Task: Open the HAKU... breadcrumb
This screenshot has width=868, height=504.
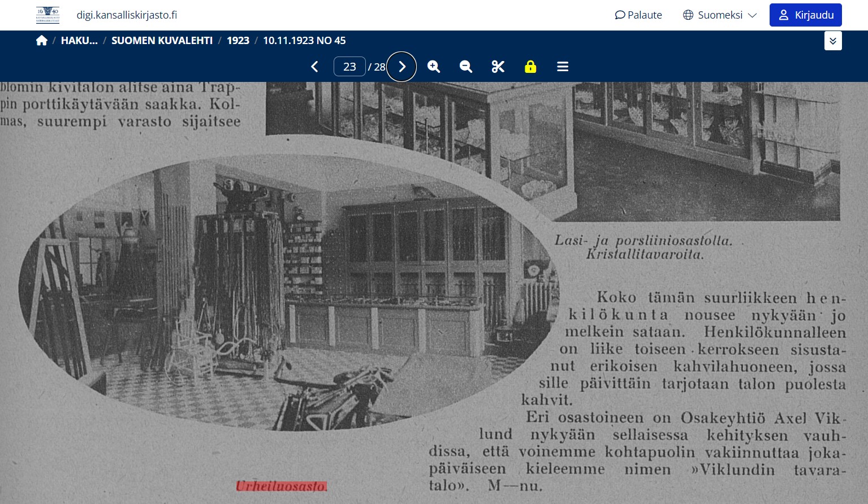Action: tap(79, 41)
